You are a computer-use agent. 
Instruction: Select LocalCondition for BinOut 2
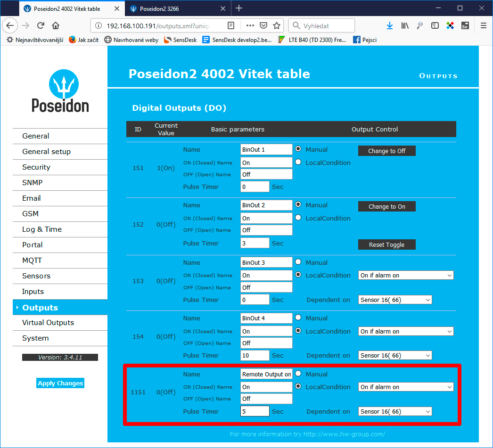pos(298,218)
